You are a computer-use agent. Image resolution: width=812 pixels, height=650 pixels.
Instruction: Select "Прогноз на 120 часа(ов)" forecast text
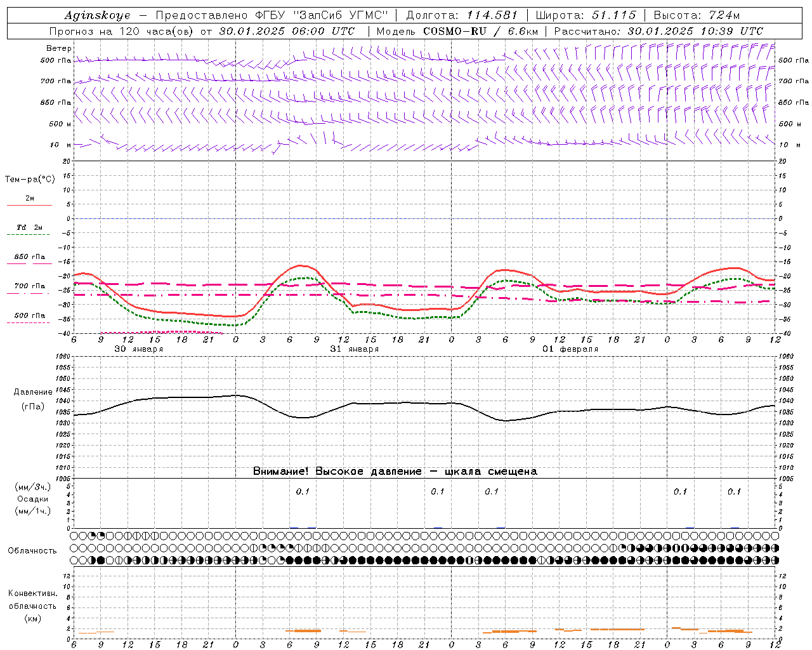tap(122, 31)
